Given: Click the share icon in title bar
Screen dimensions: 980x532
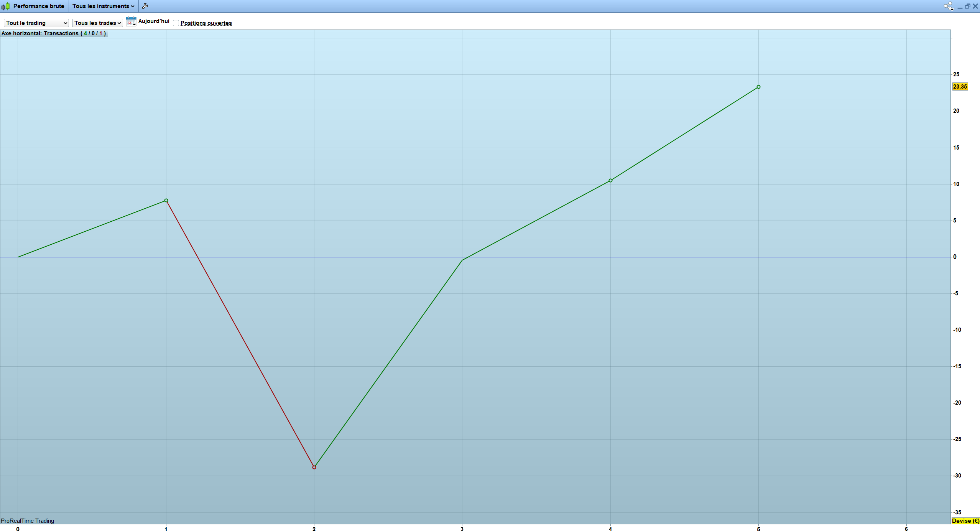Looking at the screenshot, I should pos(948,6).
